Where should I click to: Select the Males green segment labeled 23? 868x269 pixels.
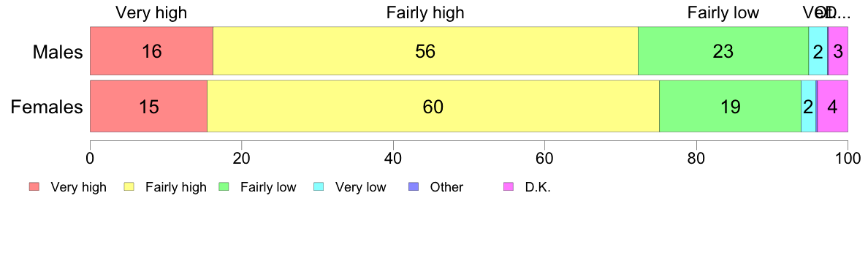click(723, 51)
